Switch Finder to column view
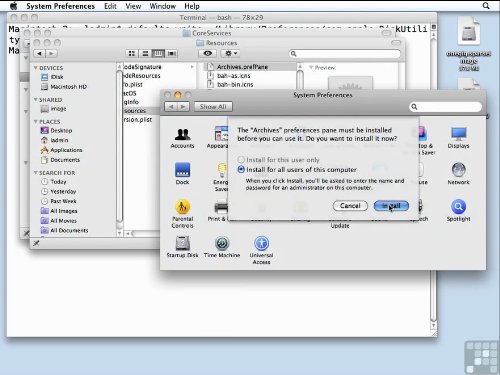Image resolution: width=500 pixels, height=375 pixels. (x=158, y=53)
